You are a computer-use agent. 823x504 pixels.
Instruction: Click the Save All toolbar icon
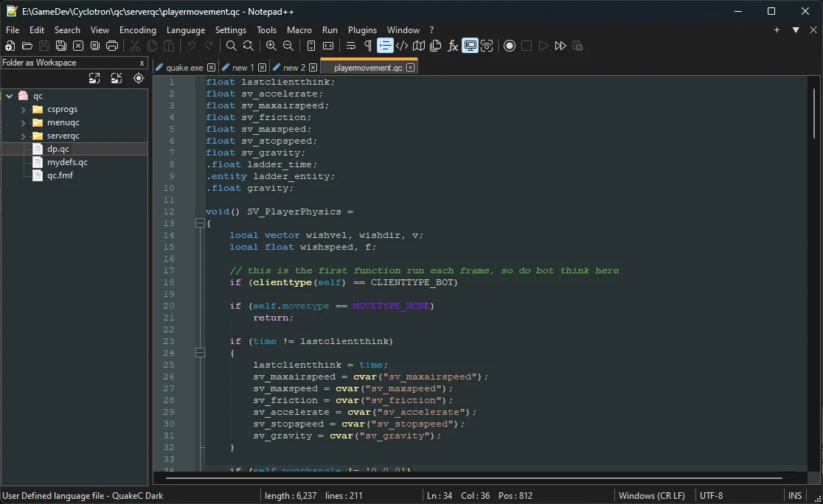coord(61,46)
